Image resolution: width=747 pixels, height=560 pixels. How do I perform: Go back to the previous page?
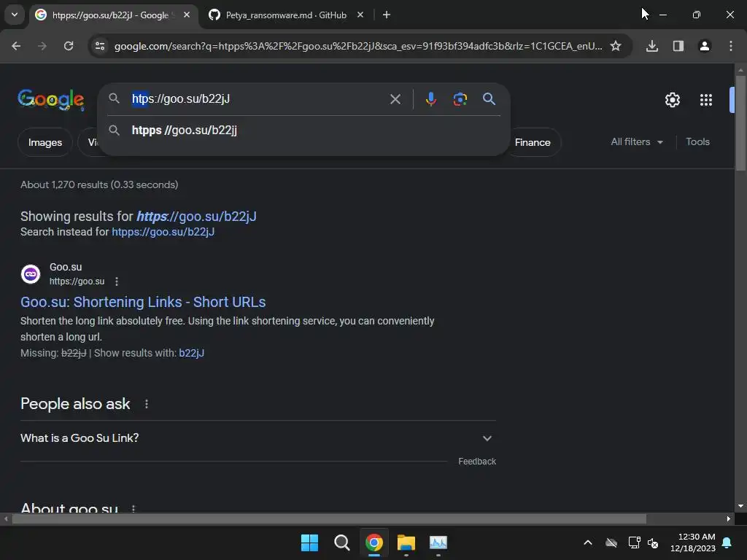(16, 46)
